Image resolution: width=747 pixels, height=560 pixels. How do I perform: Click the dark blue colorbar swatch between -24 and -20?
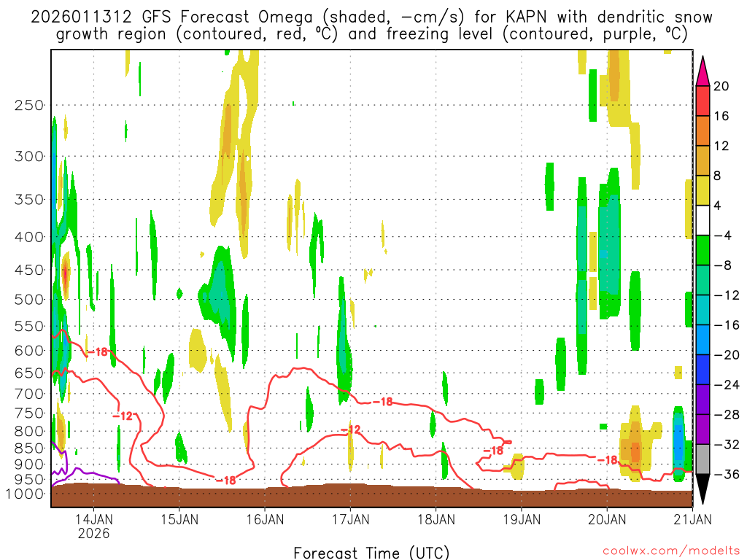click(x=703, y=370)
